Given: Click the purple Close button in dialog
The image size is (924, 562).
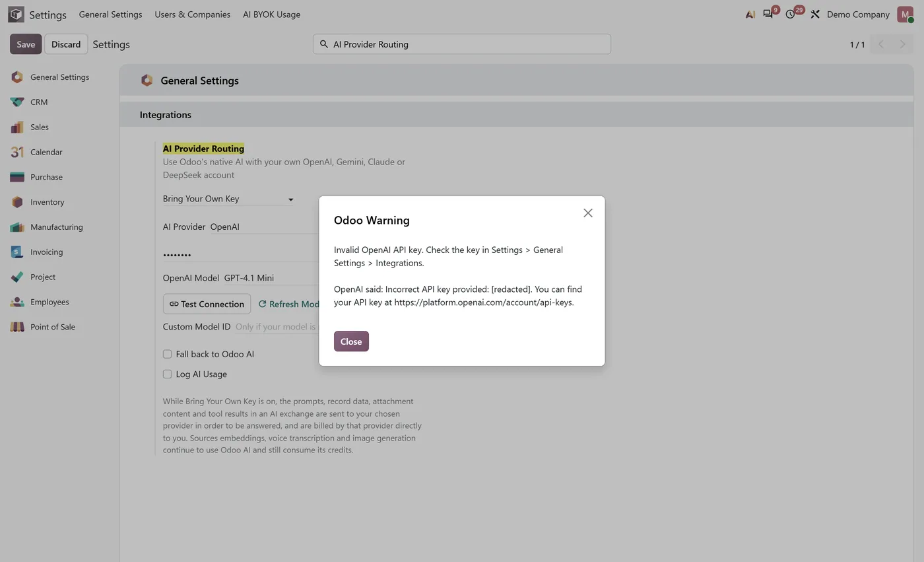Looking at the screenshot, I should (x=351, y=341).
